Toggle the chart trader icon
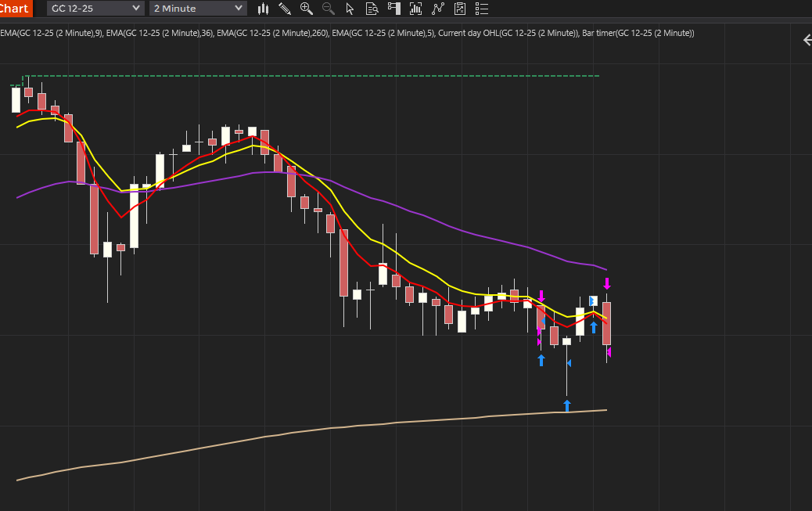 394,9
